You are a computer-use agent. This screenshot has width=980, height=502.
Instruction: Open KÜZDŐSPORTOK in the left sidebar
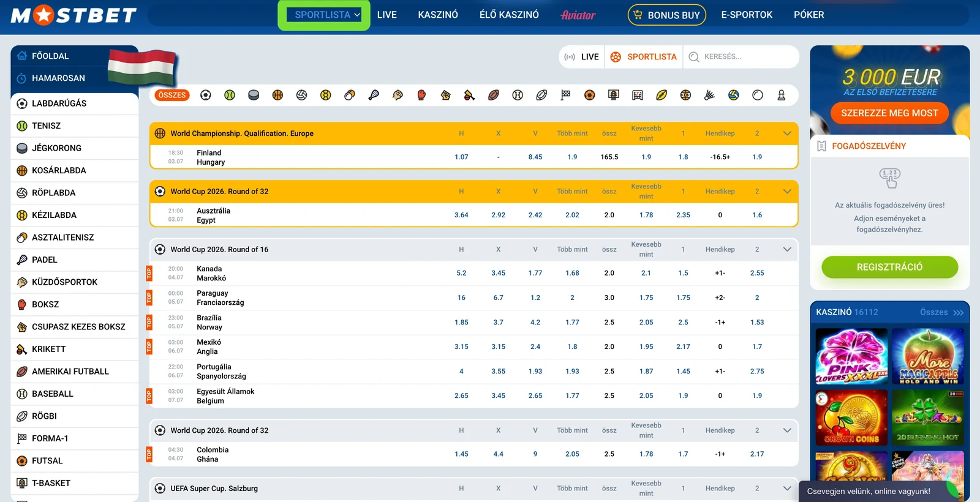click(x=75, y=282)
